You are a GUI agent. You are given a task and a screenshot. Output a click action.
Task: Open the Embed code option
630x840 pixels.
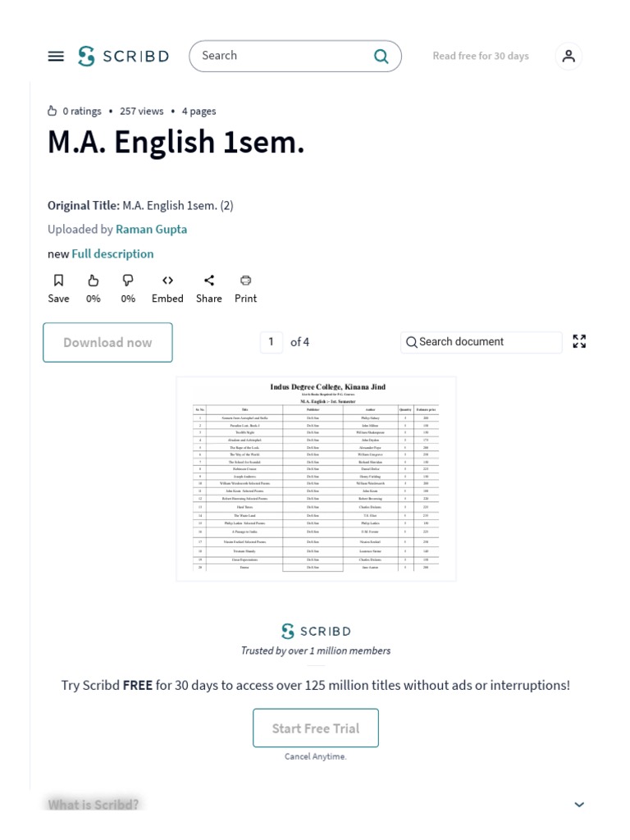(x=167, y=281)
